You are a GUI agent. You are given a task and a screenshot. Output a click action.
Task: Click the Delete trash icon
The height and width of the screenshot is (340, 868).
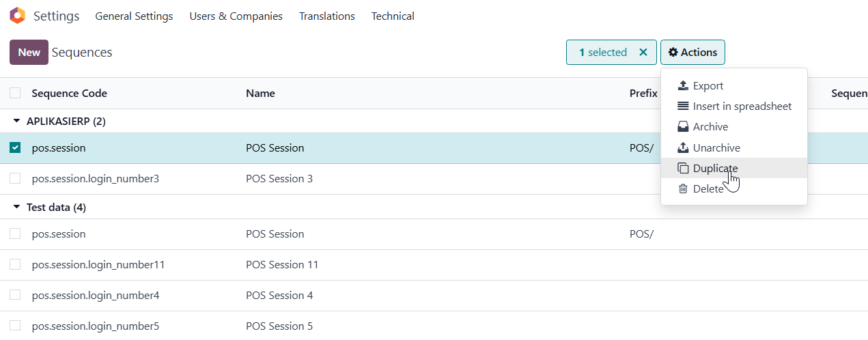683,189
